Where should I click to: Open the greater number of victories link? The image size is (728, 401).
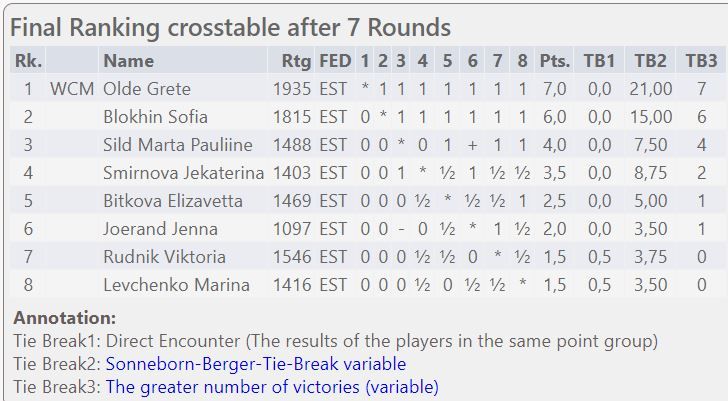[x=272, y=387]
